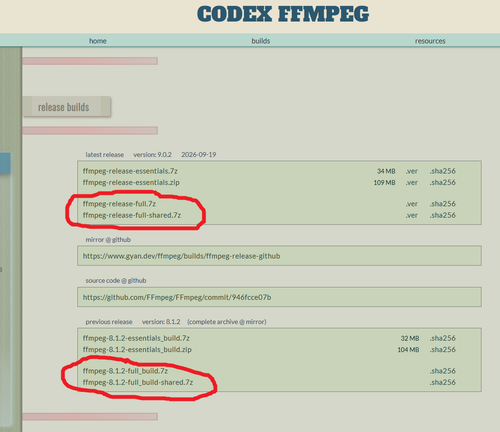This screenshot has width=500, height=432.
Task: Click the 'mirror @ github' label
Action: click(x=108, y=240)
